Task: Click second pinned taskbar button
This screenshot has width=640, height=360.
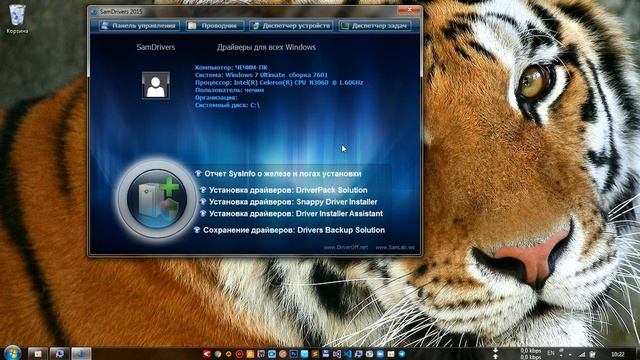Action: click(x=60, y=354)
